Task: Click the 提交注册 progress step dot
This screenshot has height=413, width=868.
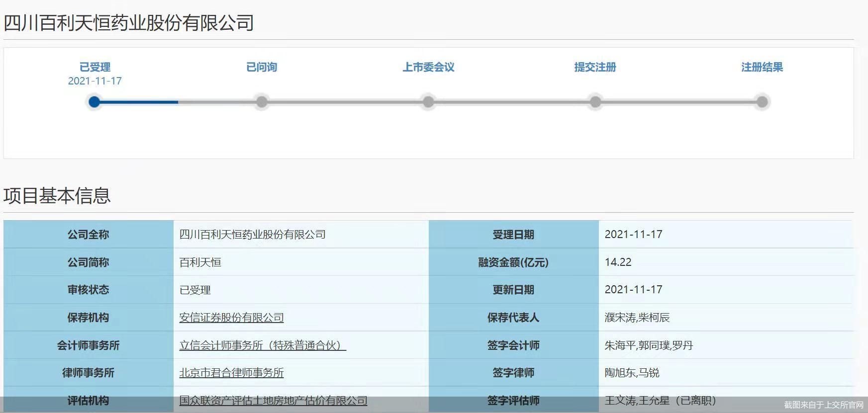Action: 595,102
